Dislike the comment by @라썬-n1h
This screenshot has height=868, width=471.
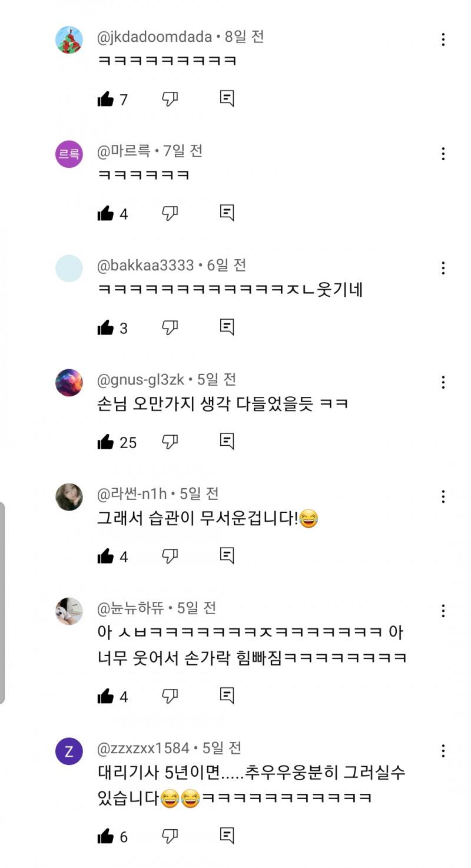(x=170, y=556)
